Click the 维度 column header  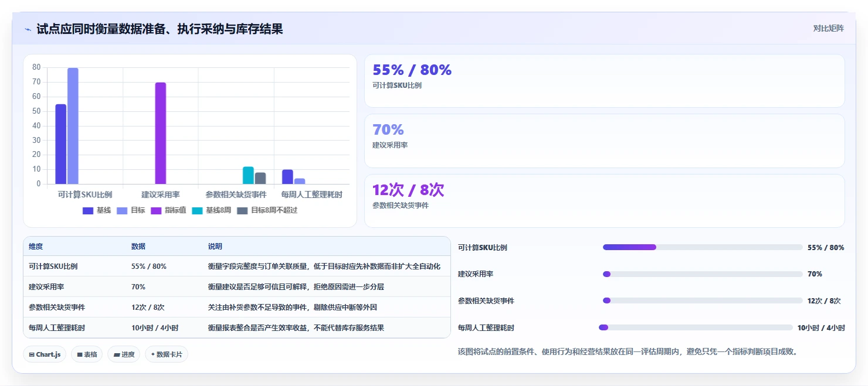pos(36,247)
